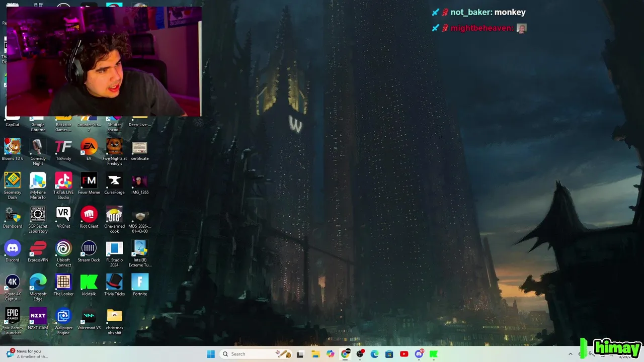Open YouTube app in taskbar
This screenshot has width=644, height=362.
pos(404,354)
